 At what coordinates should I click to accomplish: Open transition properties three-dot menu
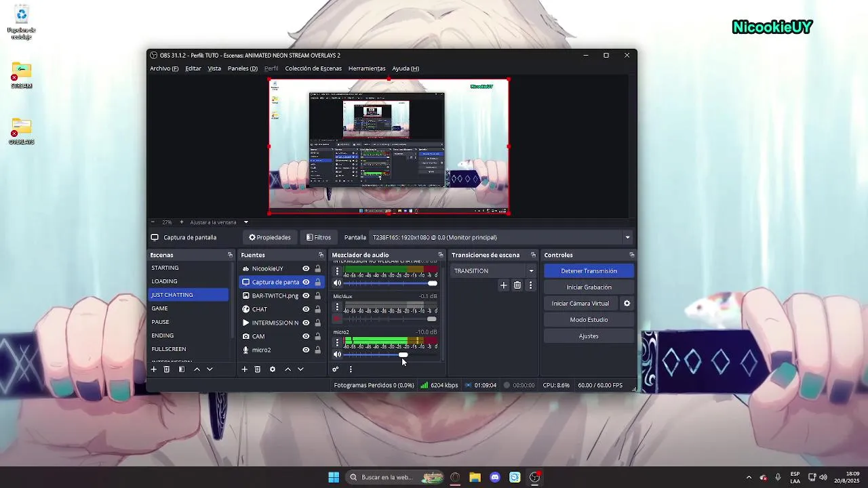(x=530, y=285)
